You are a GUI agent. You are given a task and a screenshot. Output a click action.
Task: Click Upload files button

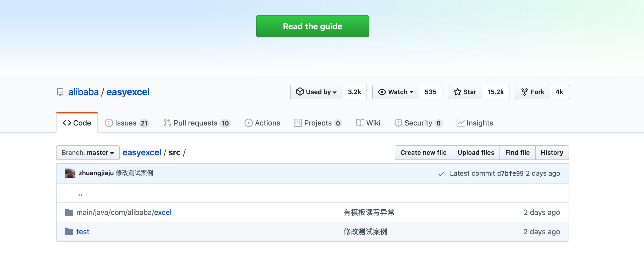pos(476,153)
